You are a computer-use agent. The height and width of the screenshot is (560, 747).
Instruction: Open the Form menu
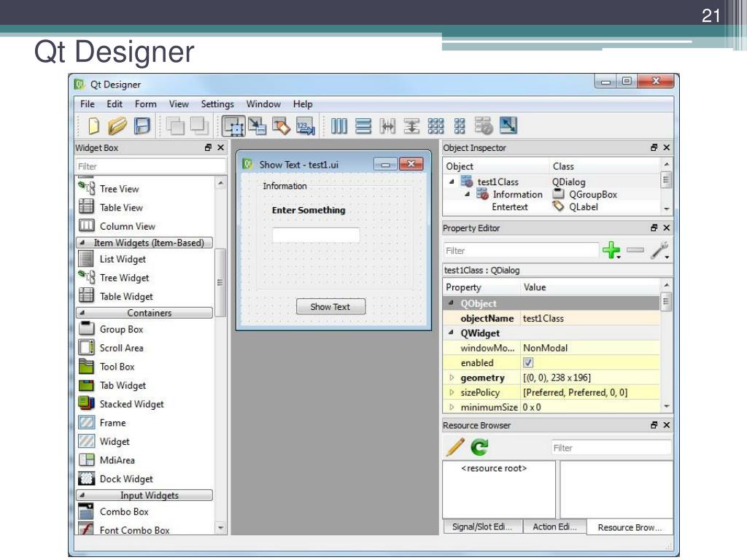pos(145,104)
